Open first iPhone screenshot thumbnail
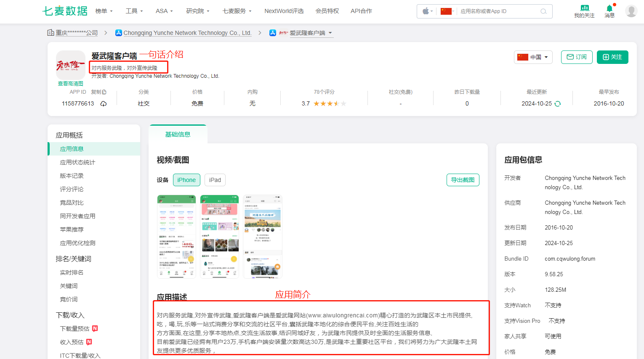This screenshot has width=644, height=359. click(176, 237)
